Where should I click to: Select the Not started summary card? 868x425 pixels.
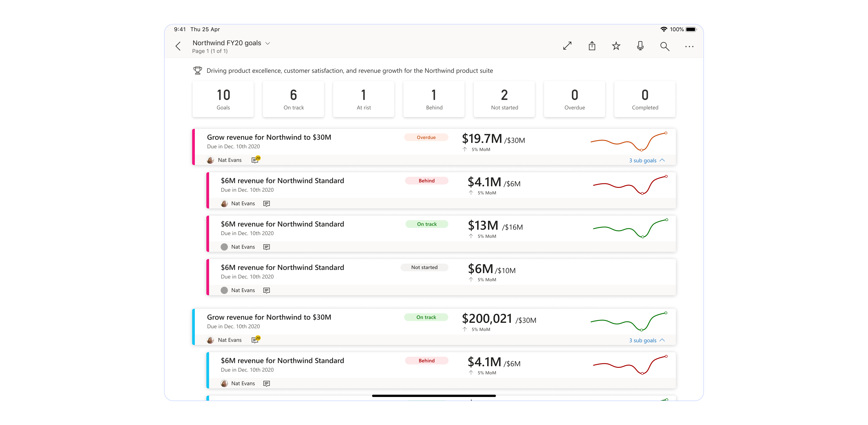(x=504, y=99)
